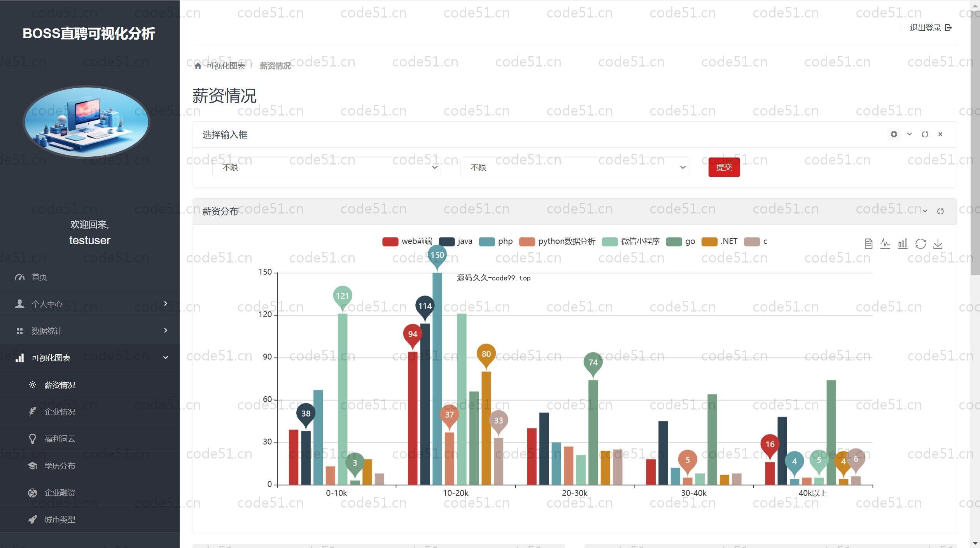Refresh the 薪资分布 panel
The image size is (980, 548).
point(940,211)
